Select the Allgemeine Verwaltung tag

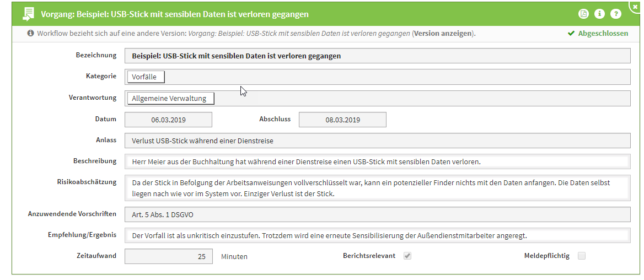[170, 98]
